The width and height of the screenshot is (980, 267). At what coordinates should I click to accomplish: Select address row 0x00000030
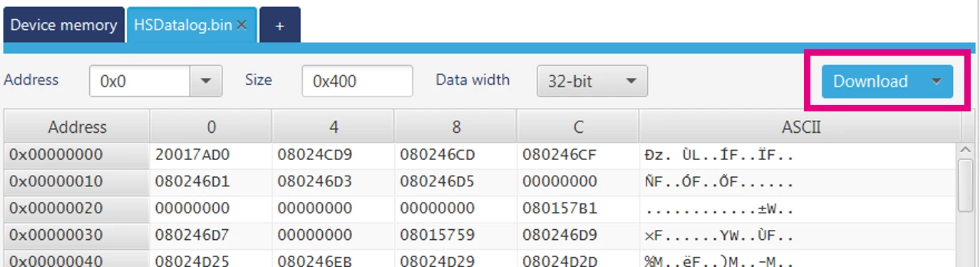point(77,235)
